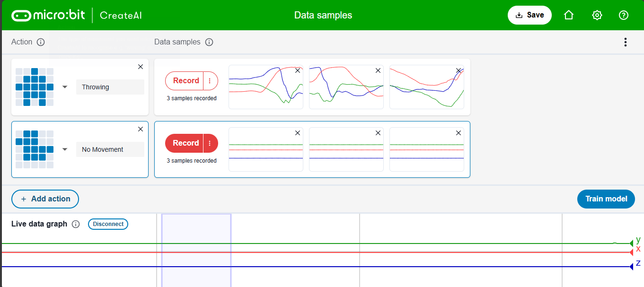This screenshot has height=287, width=644.
Task: Open recording options beside No Movement Record
Action: click(x=210, y=143)
